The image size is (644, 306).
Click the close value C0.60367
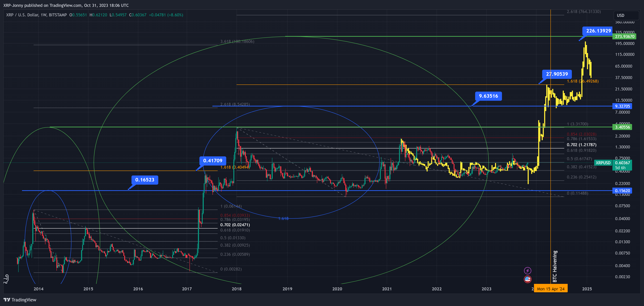click(138, 15)
